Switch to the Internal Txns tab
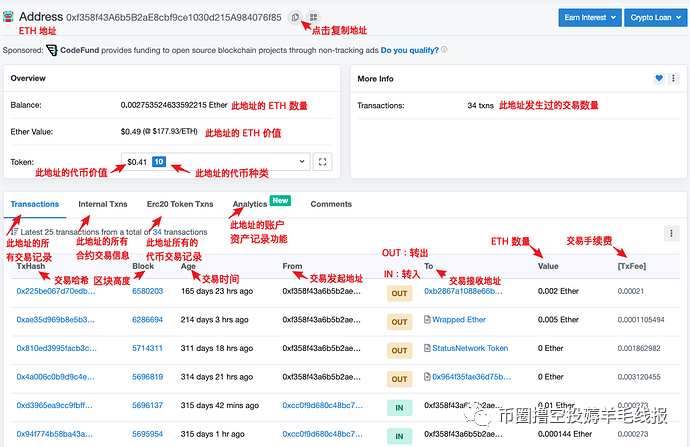The width and height of the screenshot is (690, 447). tap(101, 204)
